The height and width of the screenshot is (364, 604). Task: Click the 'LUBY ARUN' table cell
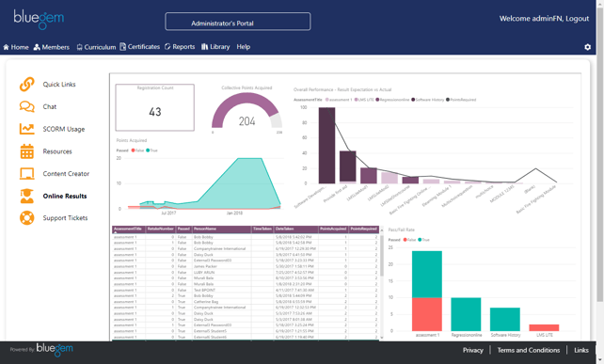click(x=221, y=273)
